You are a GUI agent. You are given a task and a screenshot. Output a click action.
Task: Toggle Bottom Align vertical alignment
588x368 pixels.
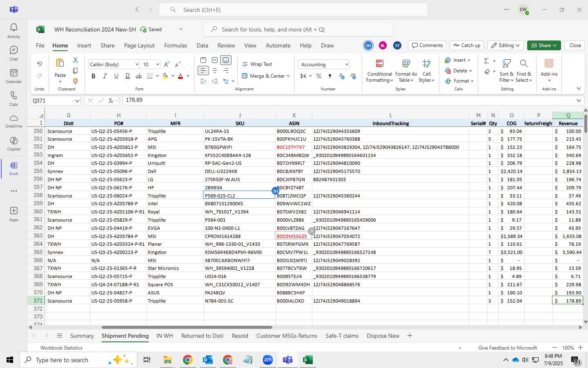tap(226, 60)
